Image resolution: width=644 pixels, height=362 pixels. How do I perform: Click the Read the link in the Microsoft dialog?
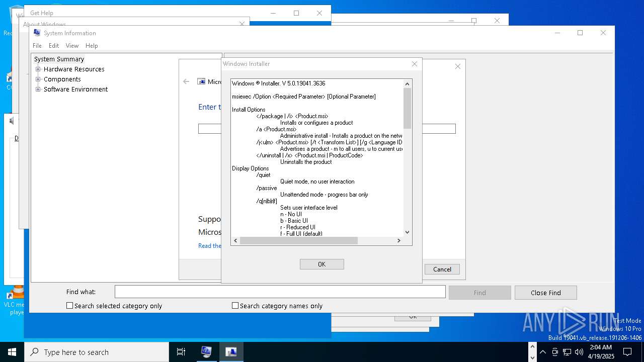point(210,246)
